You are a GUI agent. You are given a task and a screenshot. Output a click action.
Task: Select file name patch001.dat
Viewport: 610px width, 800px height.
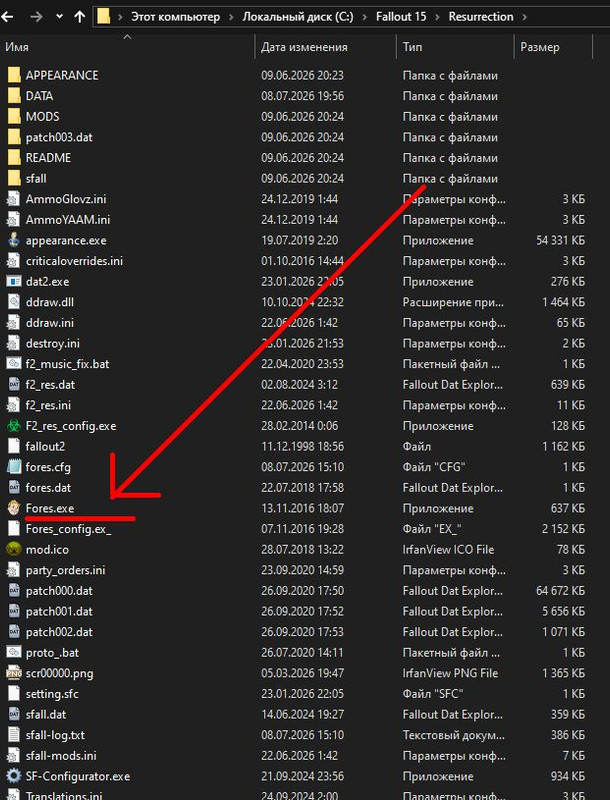pyautogui.click(x=59, y=611)
